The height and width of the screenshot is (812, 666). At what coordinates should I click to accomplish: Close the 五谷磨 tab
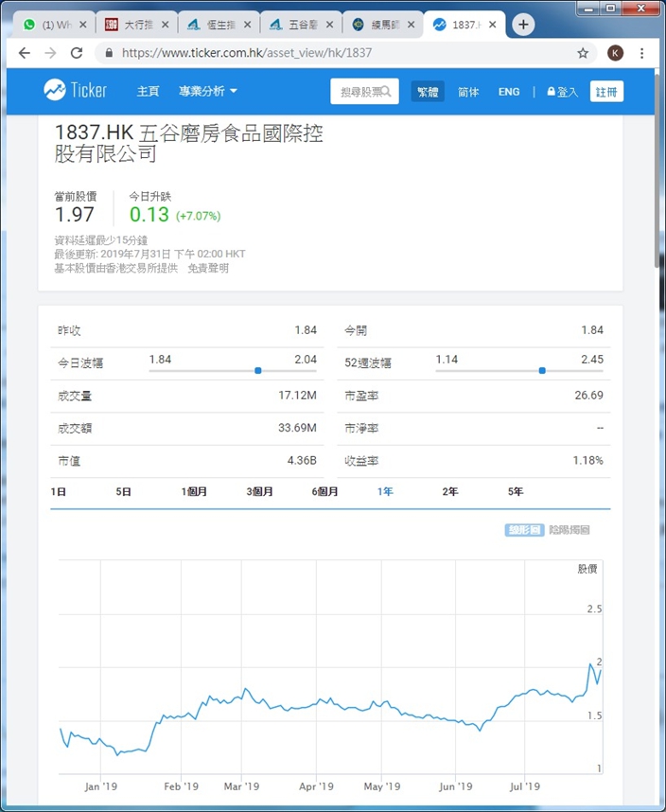click(x=329, y=25)
